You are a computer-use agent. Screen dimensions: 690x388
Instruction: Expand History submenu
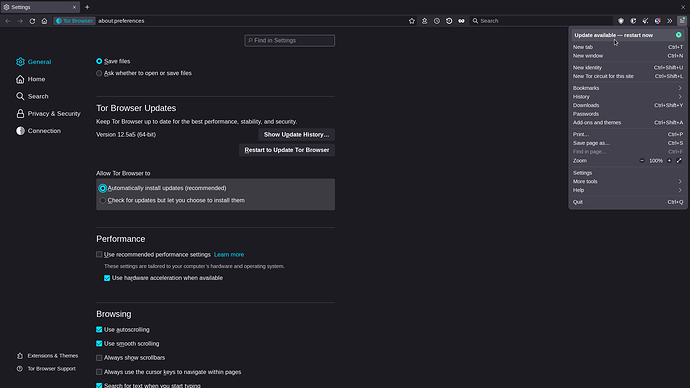(628, 97)
